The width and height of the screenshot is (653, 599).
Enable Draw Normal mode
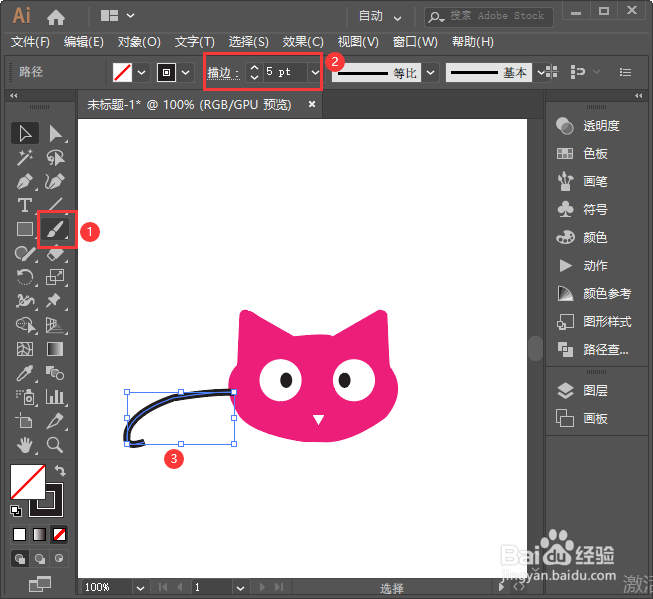20,559
